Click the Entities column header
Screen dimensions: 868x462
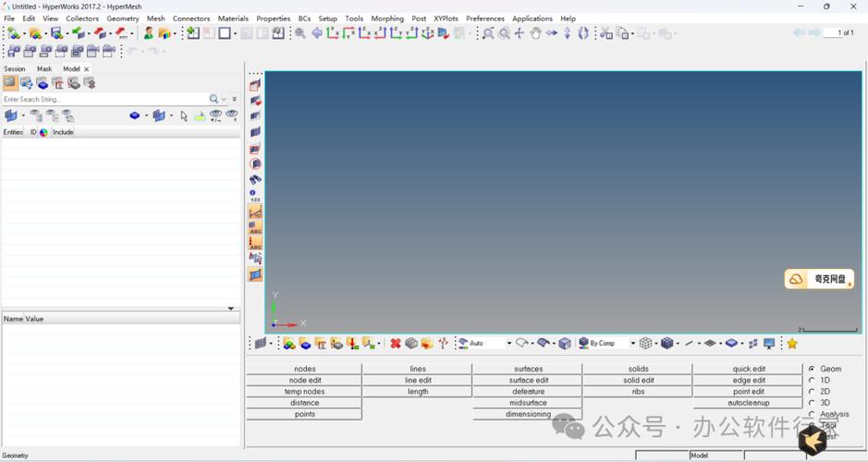click(13, 132)
